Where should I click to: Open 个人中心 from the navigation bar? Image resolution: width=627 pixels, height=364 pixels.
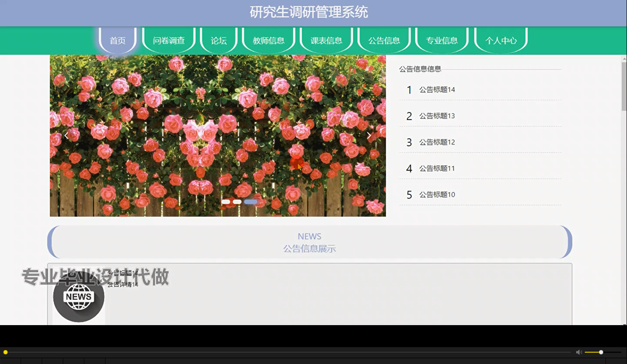point(501,41)
